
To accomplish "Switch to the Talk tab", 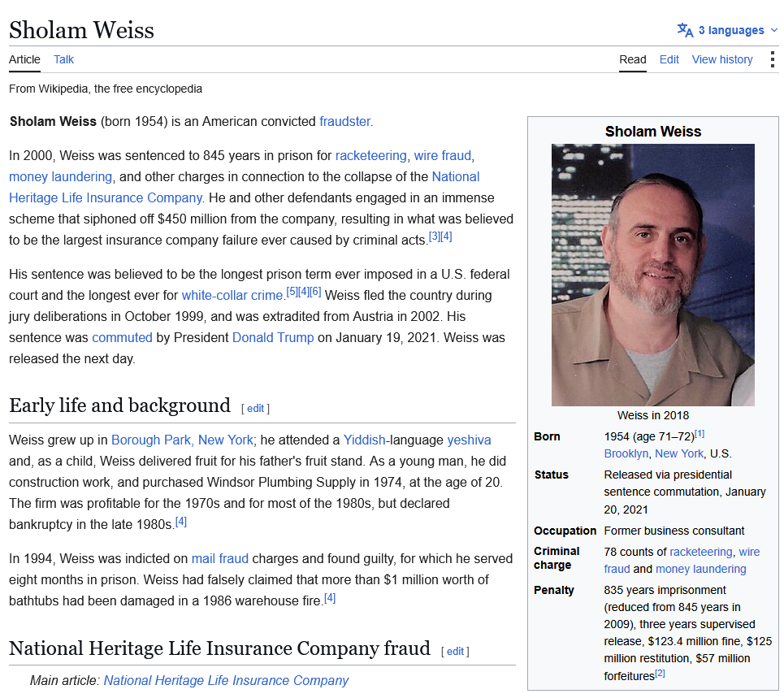I will 63,59.
